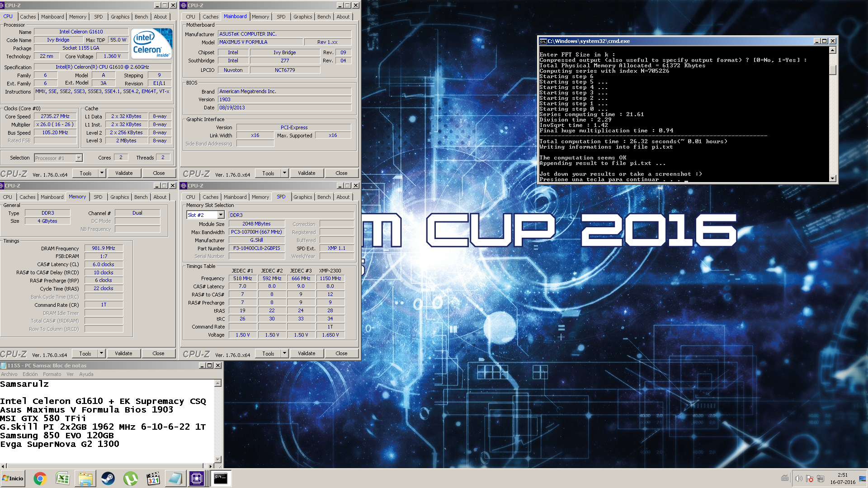Open the Archivo menu in Notepad
The image size is (868, 488).
[x=9, y=374]
